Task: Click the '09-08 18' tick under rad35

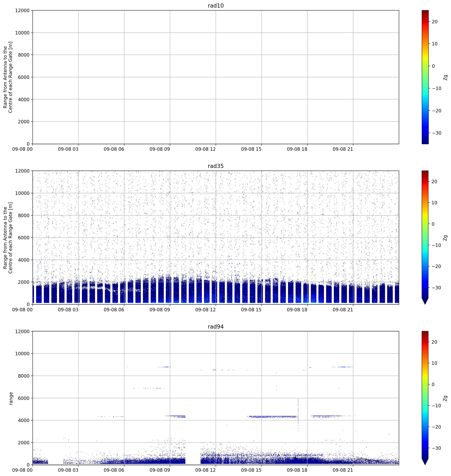Action: click(297, 310)
